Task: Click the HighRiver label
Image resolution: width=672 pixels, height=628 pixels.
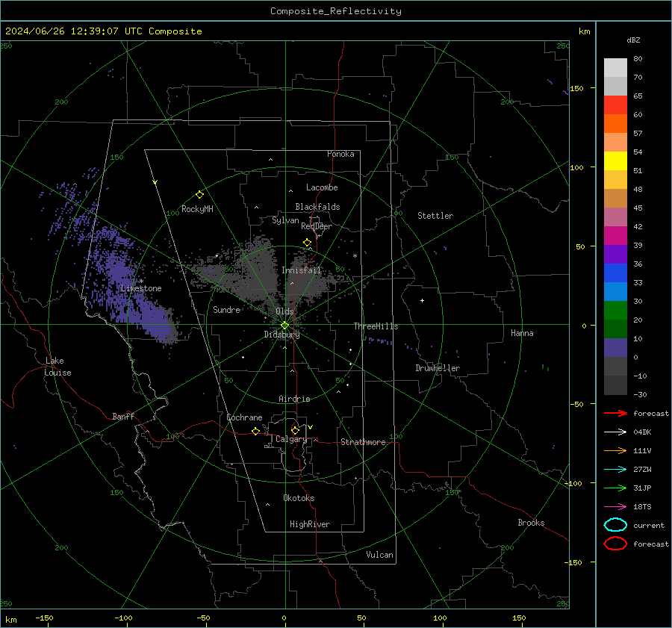Action: (x=309, y=524)
